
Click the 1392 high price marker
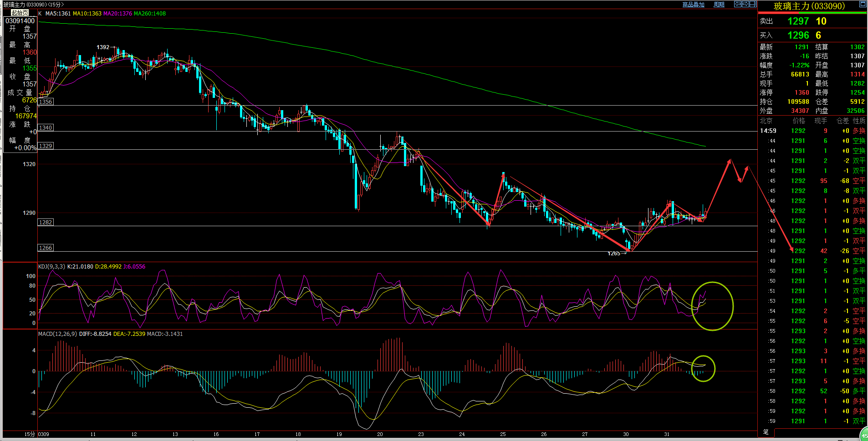tap(103, 47)
